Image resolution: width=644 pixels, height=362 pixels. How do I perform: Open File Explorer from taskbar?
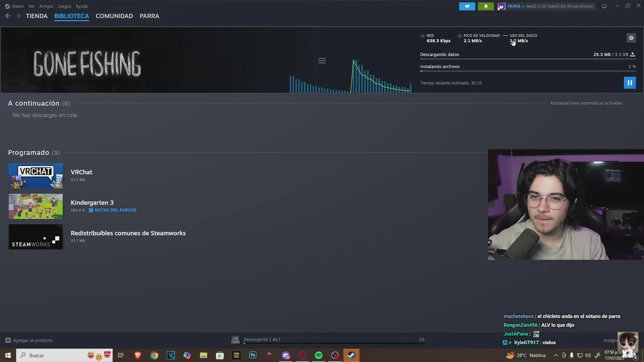point(203,355)
